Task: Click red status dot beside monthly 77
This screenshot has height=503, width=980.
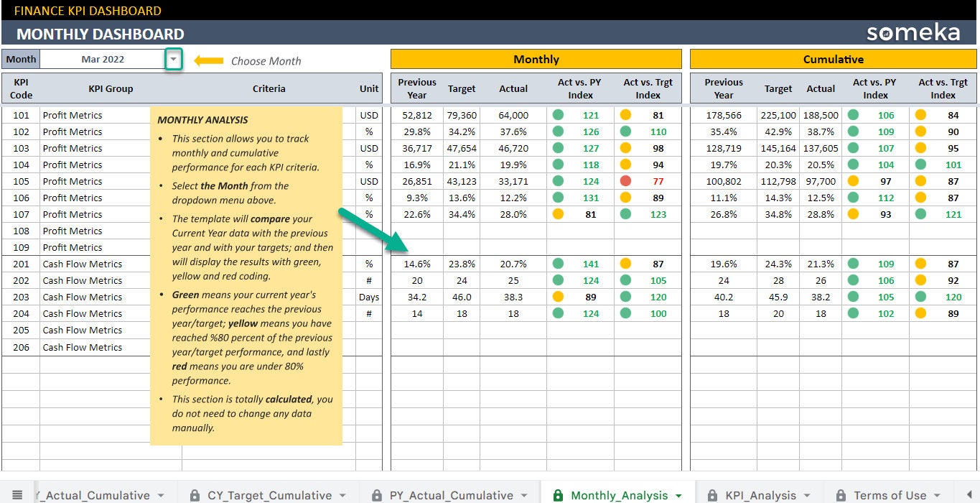Action: 625,181
